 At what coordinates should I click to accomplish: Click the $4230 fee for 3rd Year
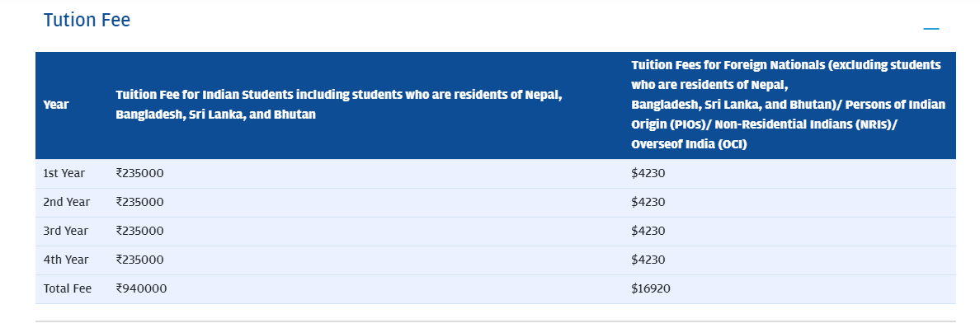point(648,231)
